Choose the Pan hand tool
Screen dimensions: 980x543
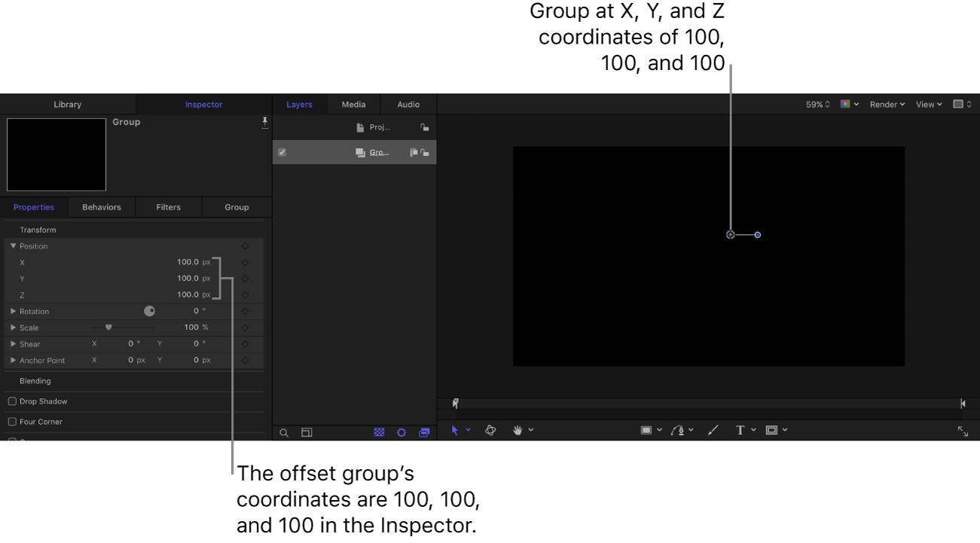518,429
